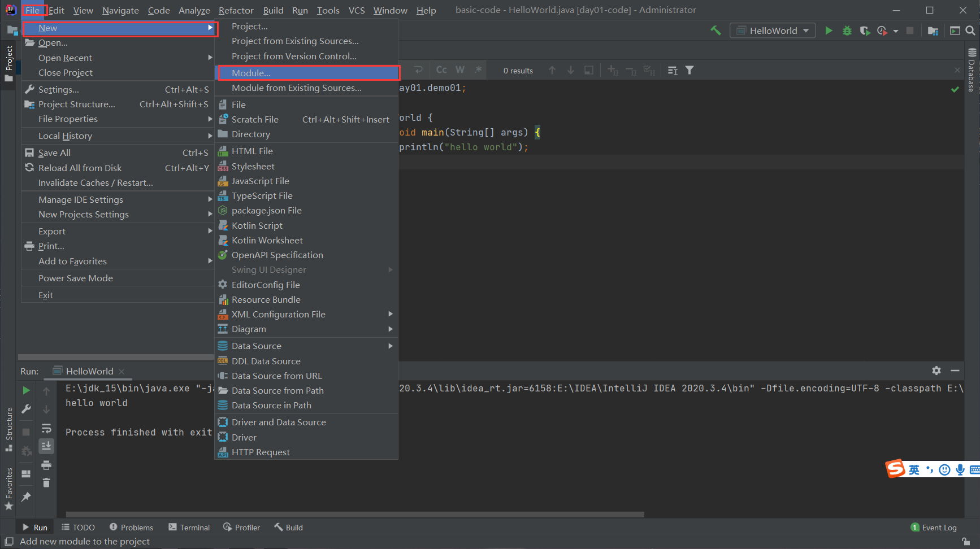Open the Terminal tool window
This screenshot has height=549, width=980.
[x=189, y=527]
